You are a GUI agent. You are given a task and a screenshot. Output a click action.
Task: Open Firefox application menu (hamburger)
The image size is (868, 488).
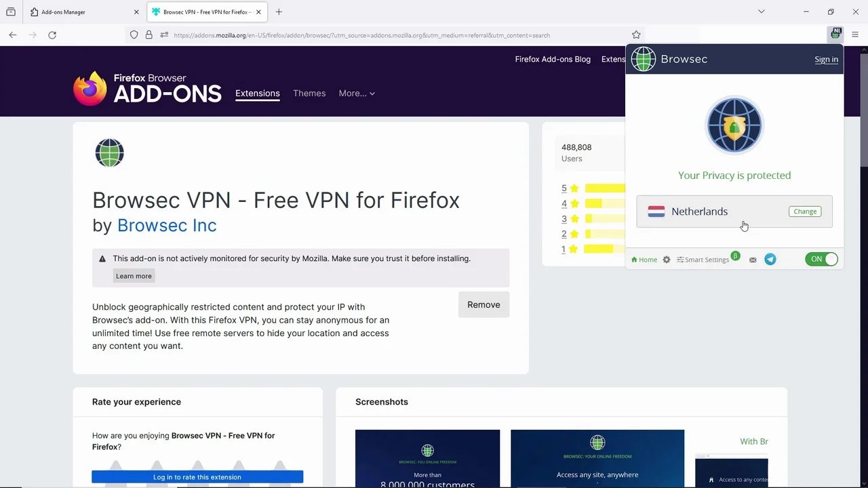click(x=855, y=35)
